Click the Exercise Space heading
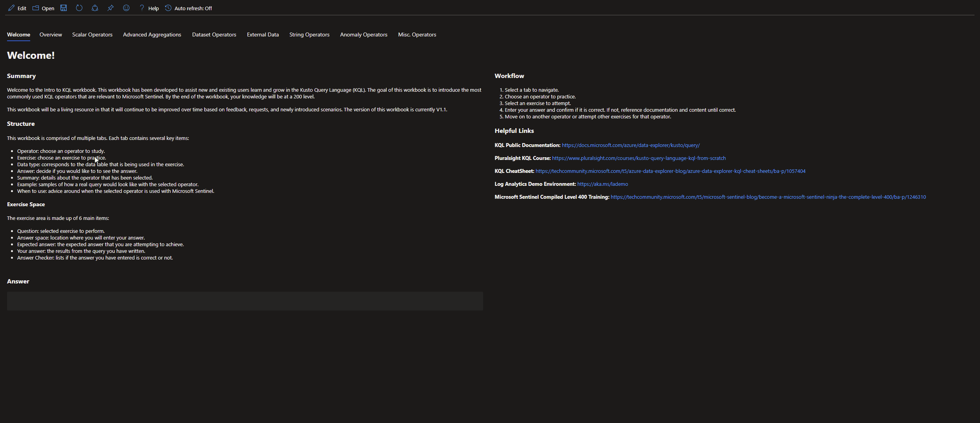 click(x=26, y=205)
